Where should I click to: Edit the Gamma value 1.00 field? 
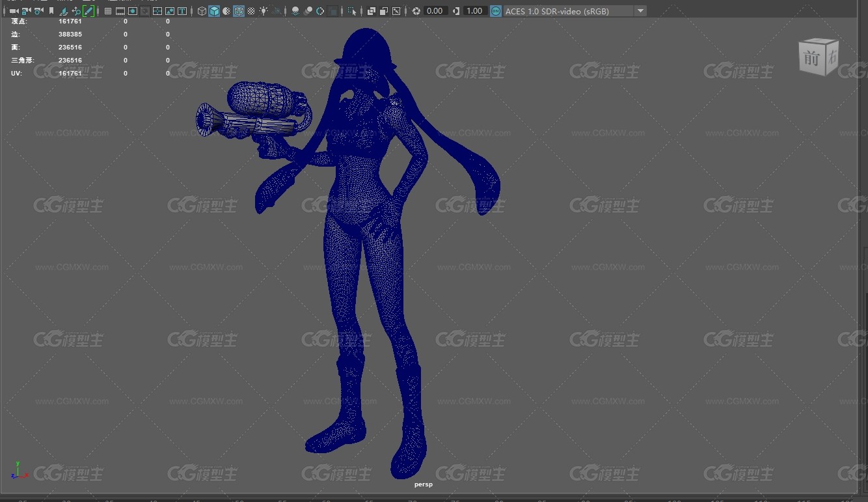point(475,11)
